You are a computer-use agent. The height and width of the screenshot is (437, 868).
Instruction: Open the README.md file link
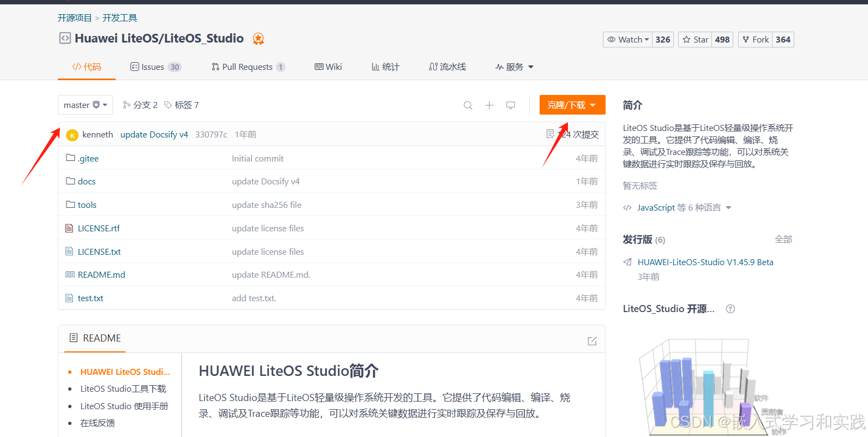pyautogui.click(x=101, y=274)
